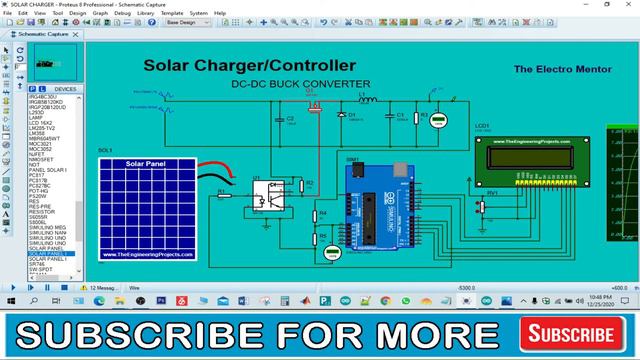The image size is (640, 360).
Task: Click Rotate Anti-Clockwise button
Action: click(20, 59)
